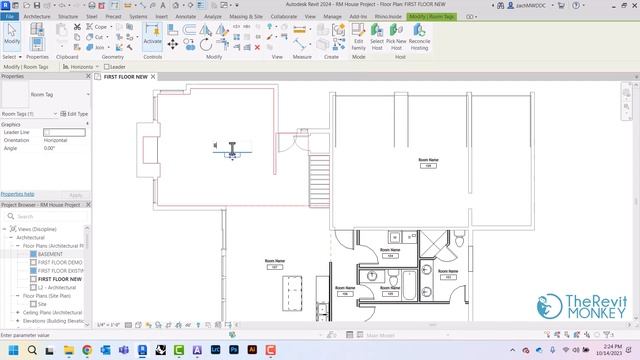The image size is (640, 360).
Task: Open the Properties help link
Action: [18, 194]
